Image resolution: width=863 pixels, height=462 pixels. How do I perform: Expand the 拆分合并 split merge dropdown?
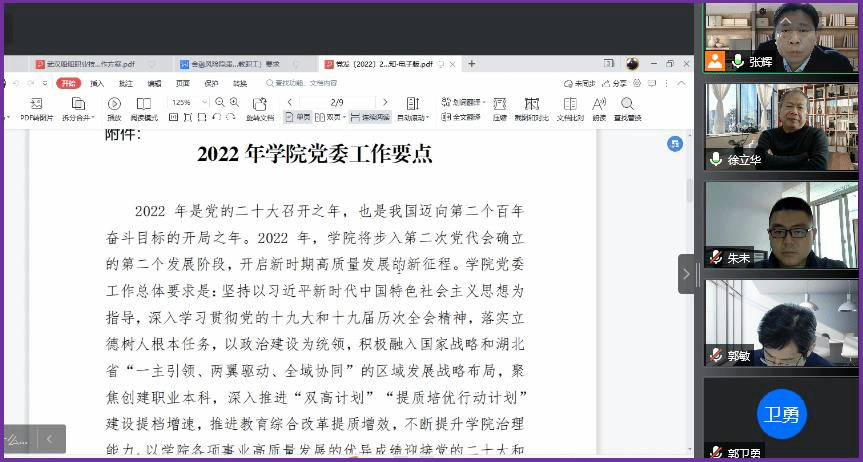[78, 117]
